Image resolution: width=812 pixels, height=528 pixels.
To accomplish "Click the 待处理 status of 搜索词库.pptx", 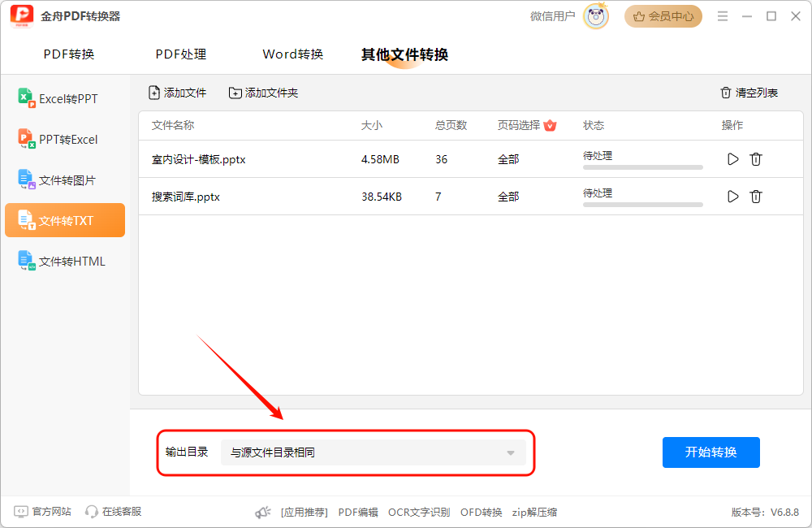I will point(598,193).
